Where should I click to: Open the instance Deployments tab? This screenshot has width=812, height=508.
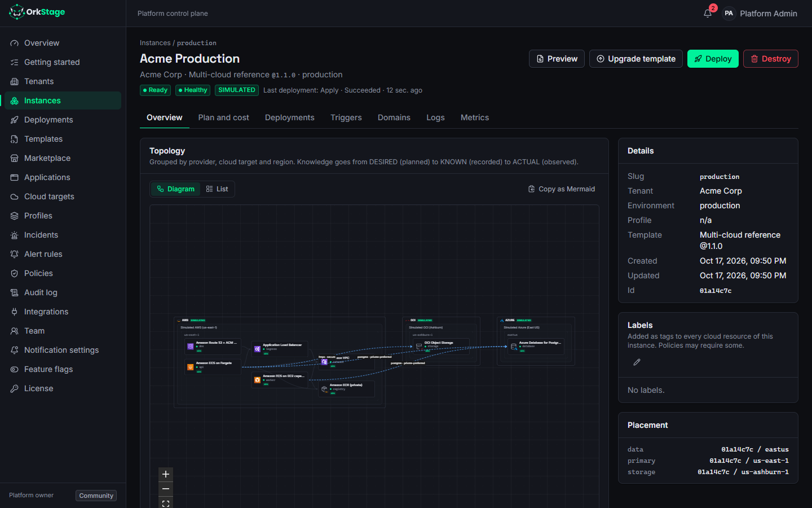pos(290,117)
